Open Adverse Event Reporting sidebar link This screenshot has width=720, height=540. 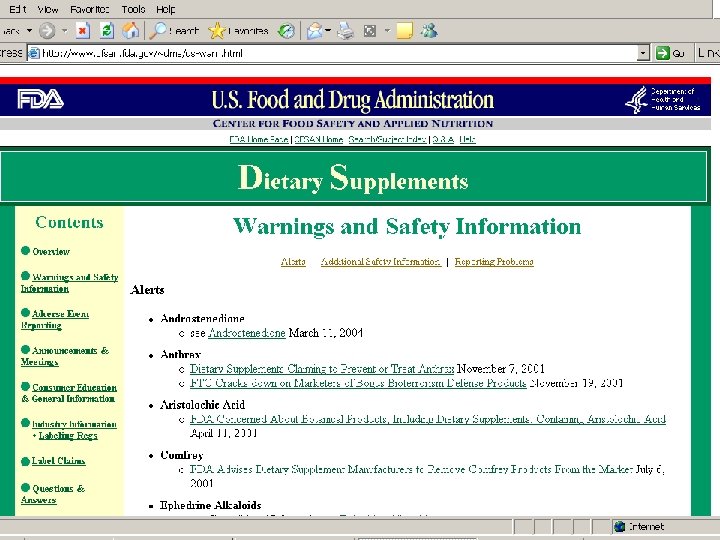[x=55, y=319]
